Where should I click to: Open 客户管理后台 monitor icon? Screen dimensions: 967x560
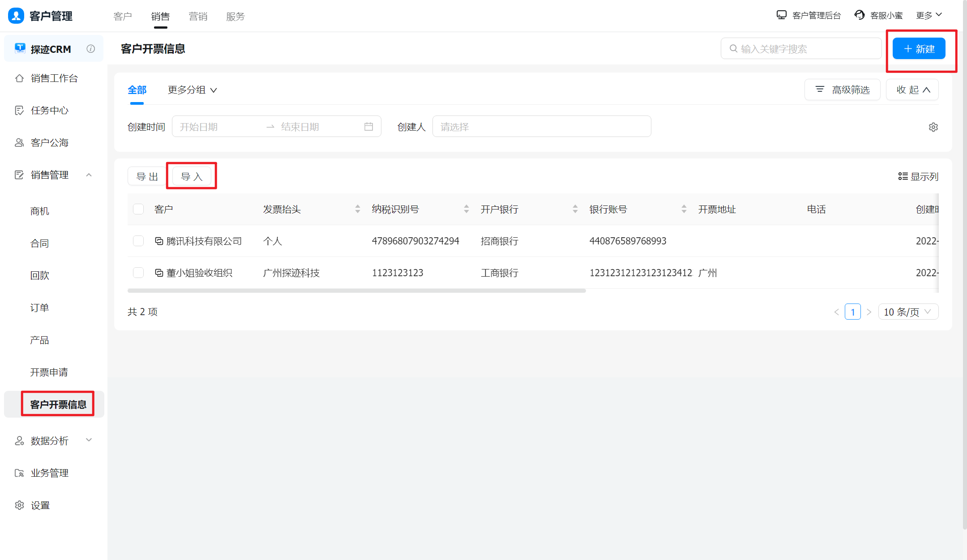click(781, 15)
